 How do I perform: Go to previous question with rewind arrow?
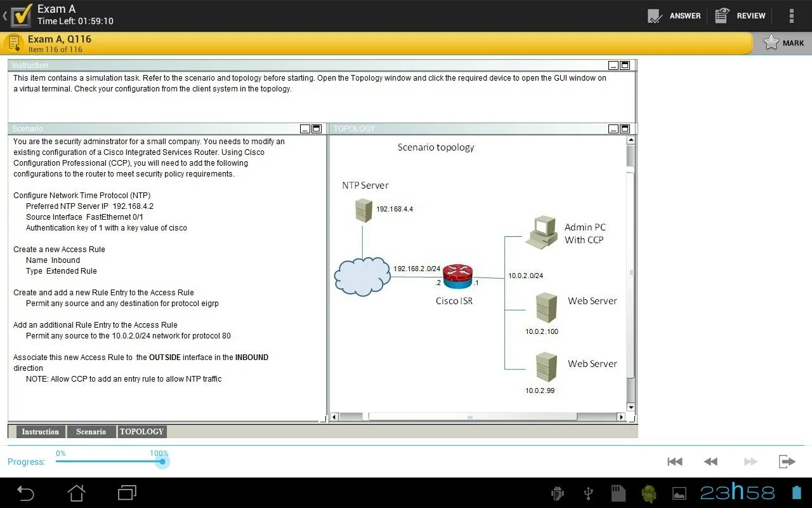[x=710, y=461]
